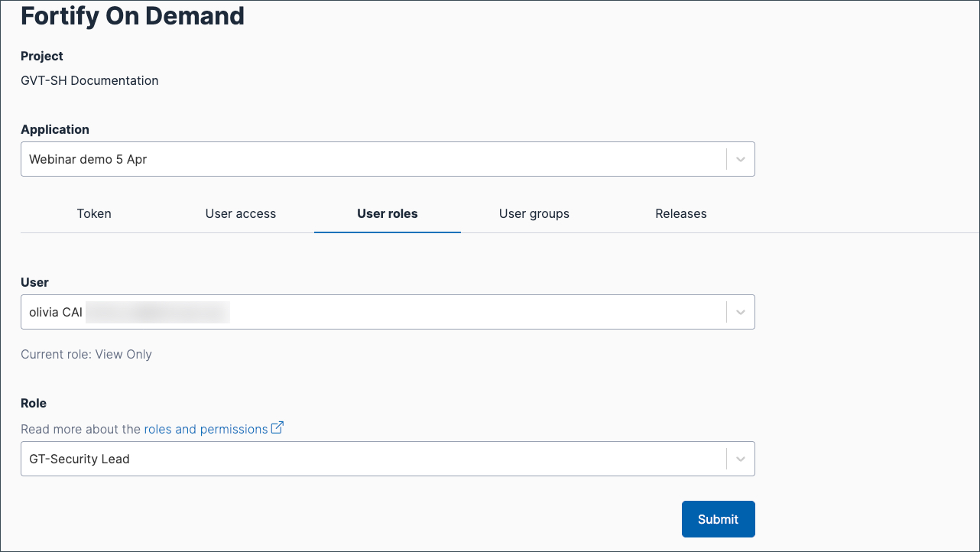This screenshot has width=980, height=552.
Task: Open the User groups tab
Action: [534, 214]
